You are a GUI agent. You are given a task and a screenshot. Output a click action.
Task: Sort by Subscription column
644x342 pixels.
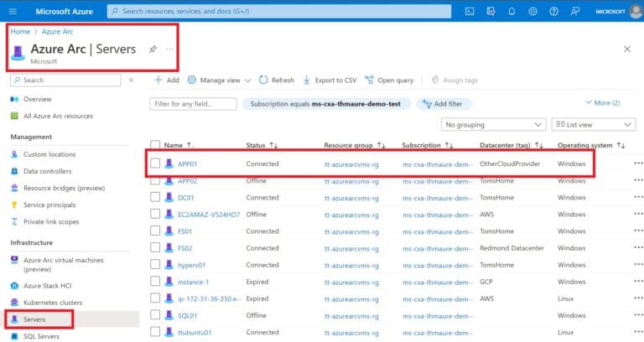click(x=449, y=145)
